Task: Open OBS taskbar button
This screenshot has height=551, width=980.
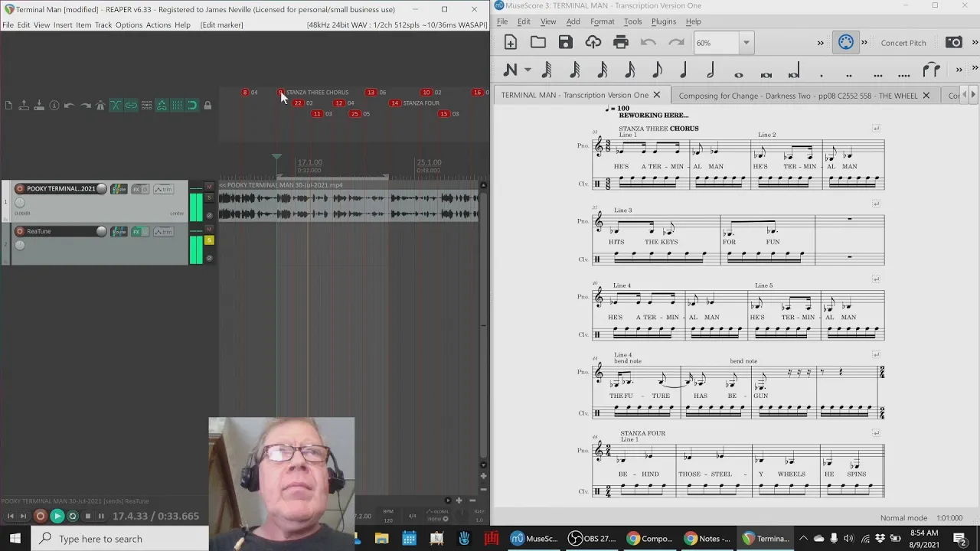Action: [x=592, y=539]
